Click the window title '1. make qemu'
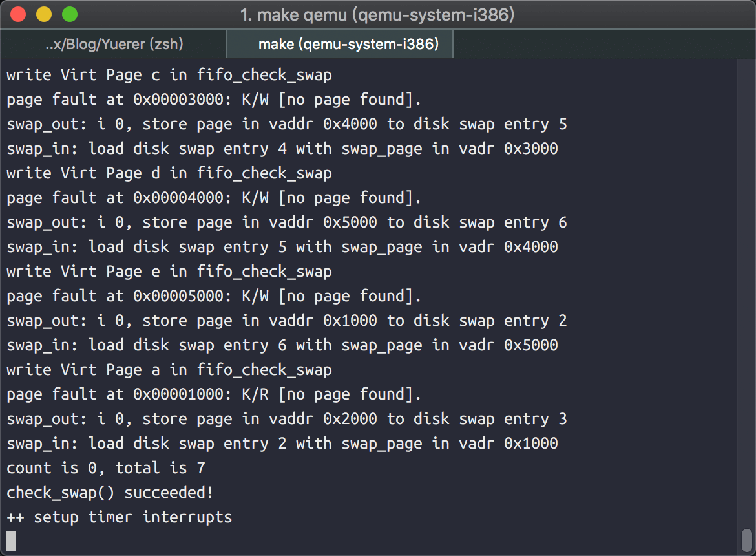The height and width of the screenshot is (556, 756). tap(377, 14)
